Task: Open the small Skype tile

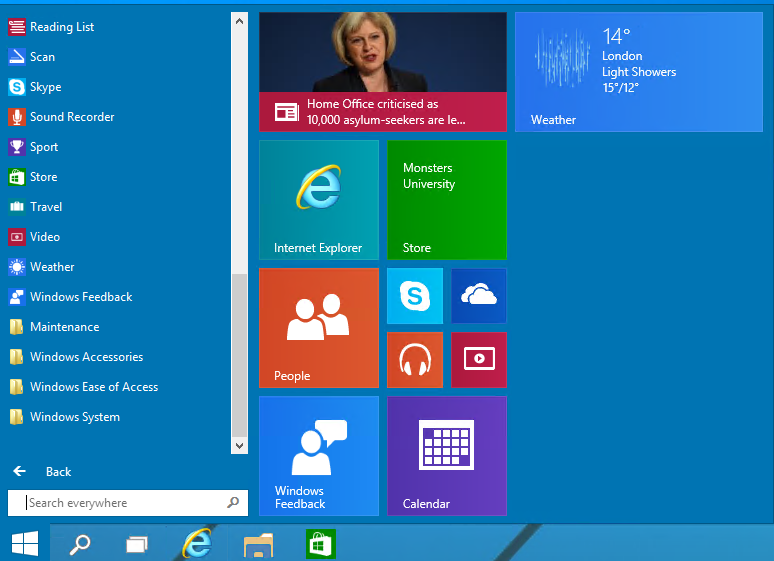Action: (415, 296)
